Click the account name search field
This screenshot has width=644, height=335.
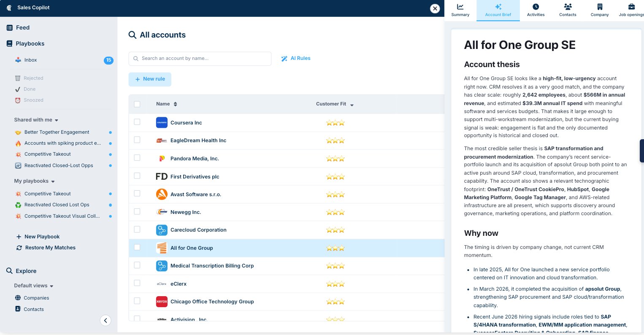point(200,59)
